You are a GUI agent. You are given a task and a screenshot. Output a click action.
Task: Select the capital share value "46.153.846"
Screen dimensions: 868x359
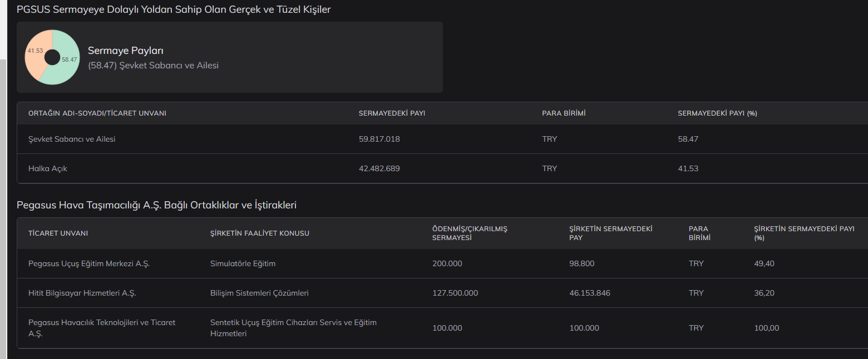[590, 293]
